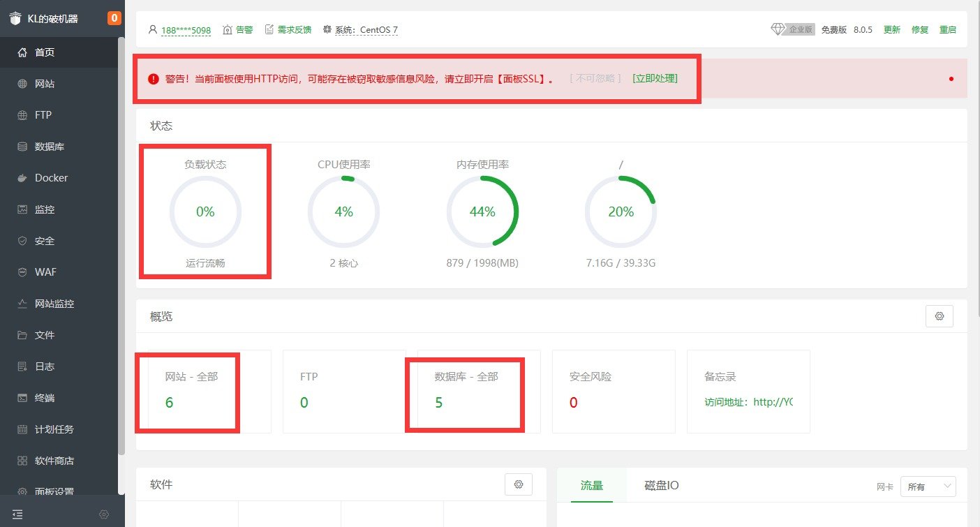Click the 立即处理 link in warning

tap(655, 78)
